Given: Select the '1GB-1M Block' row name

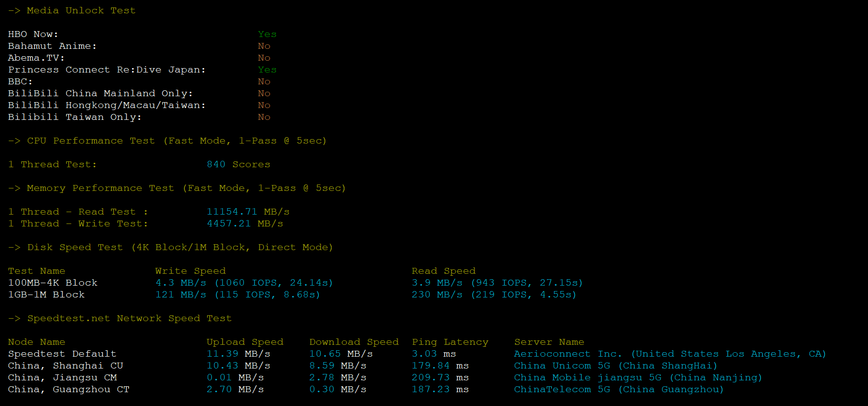Looking at the screenshot, I should click(x=46, y=295).
